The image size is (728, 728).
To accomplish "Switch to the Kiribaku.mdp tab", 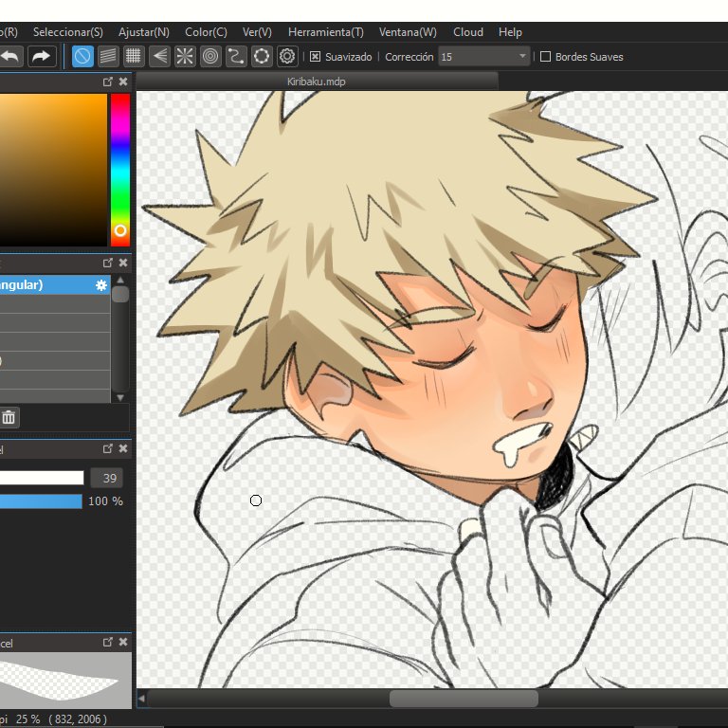I will click(x=317, y=82).
